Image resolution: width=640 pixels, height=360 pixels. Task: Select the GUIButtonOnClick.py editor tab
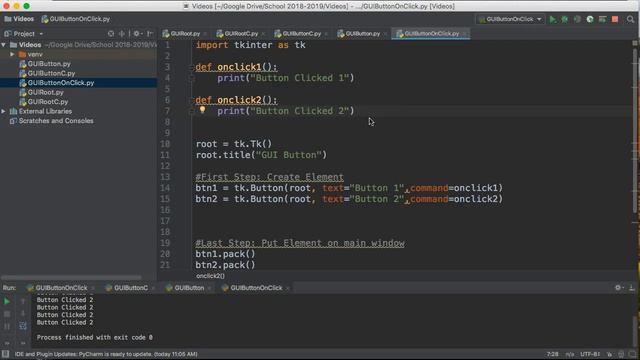(x=431, y=33)
